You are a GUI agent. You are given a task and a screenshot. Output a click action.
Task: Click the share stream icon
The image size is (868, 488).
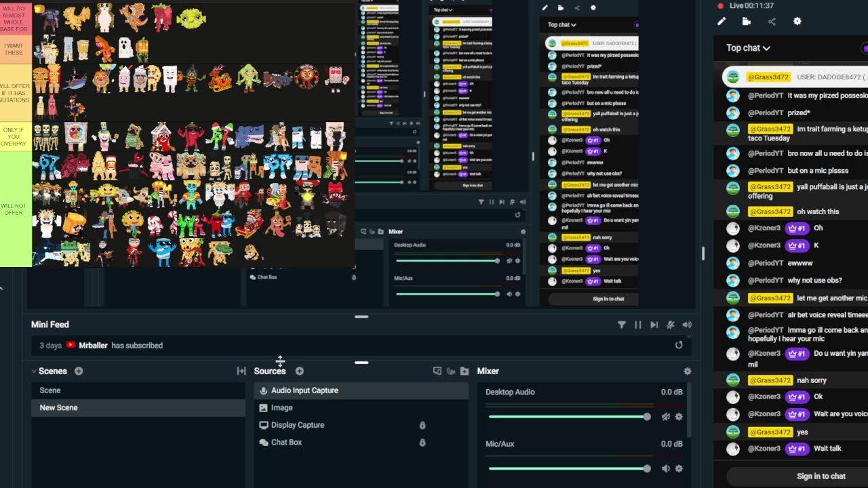point(772,22)
